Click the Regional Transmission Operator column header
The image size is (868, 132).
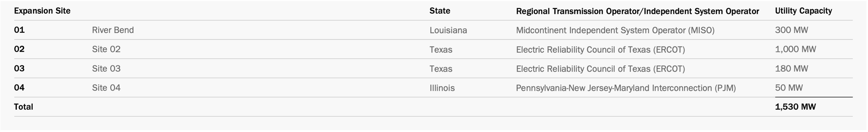[637, 11]
